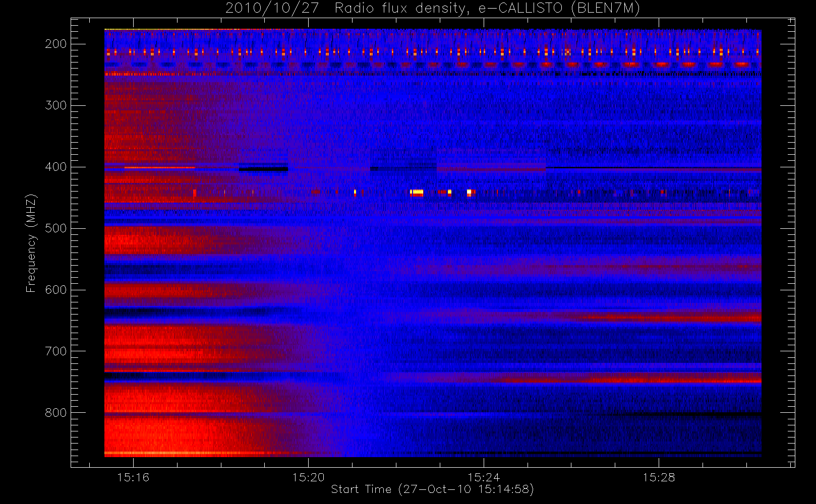The width and height of the screenshot is (816, 504).
Task: Click the 500 MHz frequency tick label
Action: (56, 228)
